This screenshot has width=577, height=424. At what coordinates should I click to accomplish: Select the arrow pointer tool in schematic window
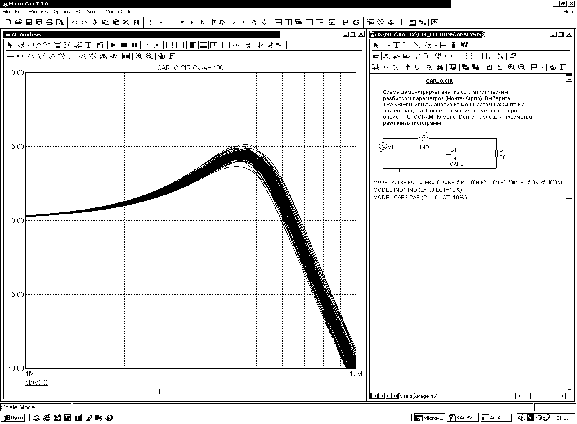376,45
